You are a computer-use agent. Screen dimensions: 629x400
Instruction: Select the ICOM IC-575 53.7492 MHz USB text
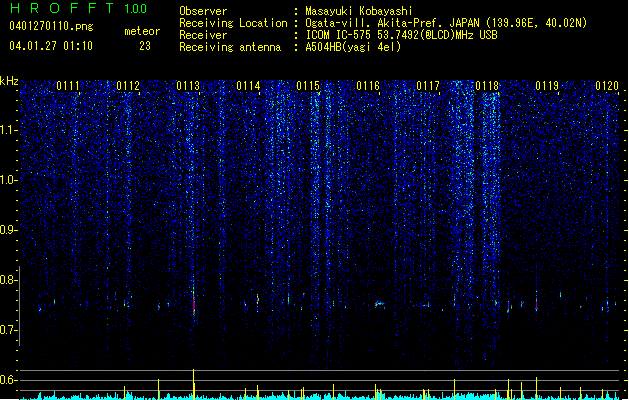coord(401,35)
